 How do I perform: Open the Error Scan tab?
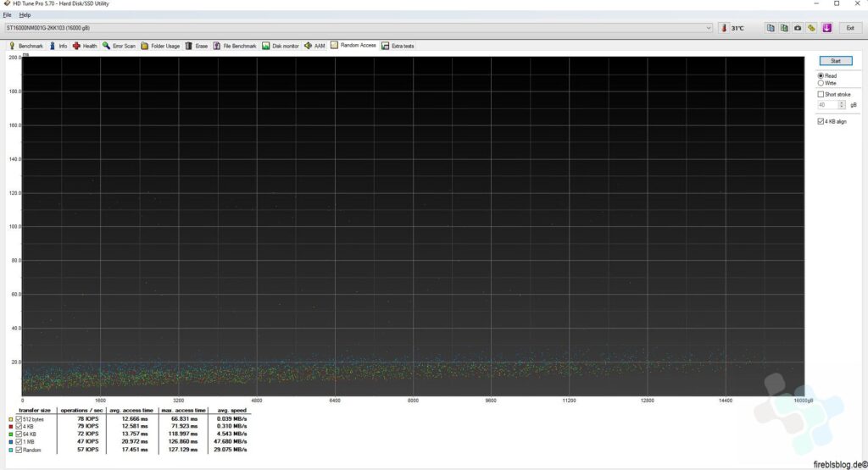click(x=119, y=46)
